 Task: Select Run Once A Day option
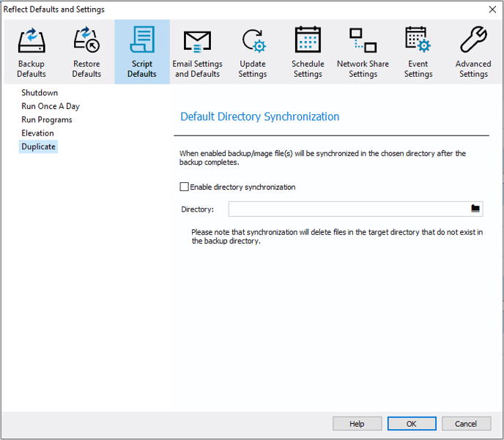[51, 106]
